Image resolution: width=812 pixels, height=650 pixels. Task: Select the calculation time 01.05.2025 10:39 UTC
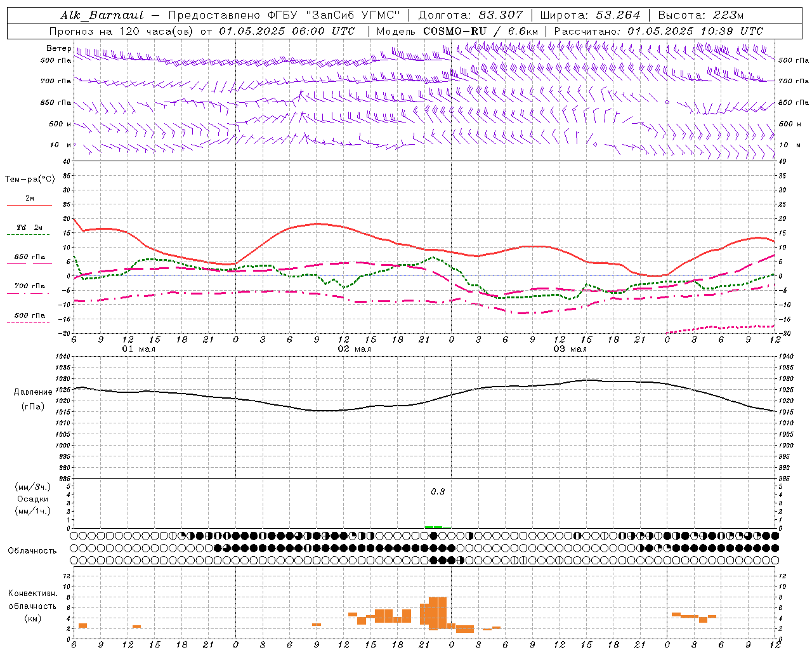click(695, 31)
